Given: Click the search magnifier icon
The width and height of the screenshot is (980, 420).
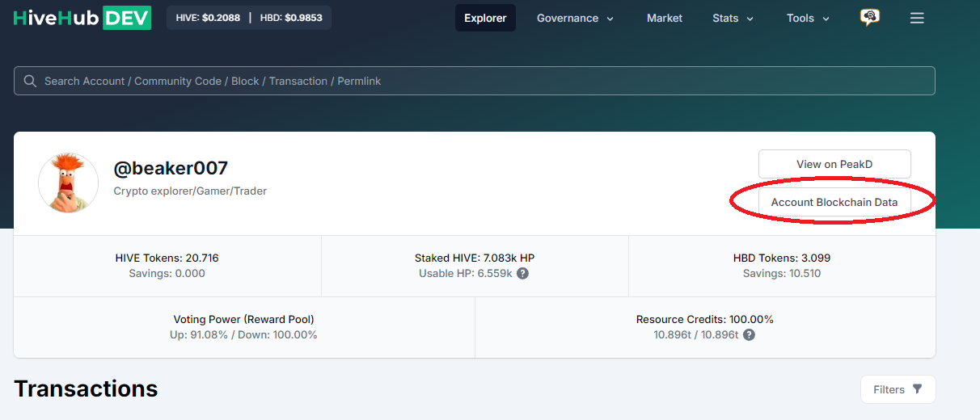Looking at the screenshot, I should coord(31,81).
